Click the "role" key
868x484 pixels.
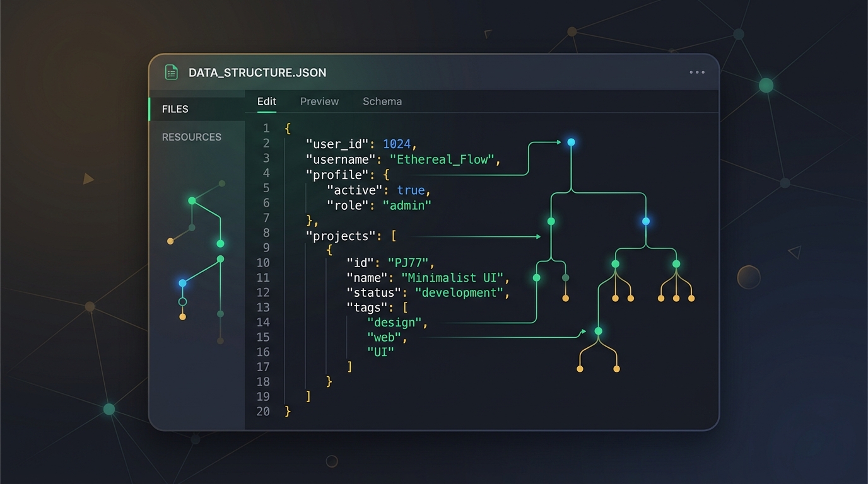348,205
